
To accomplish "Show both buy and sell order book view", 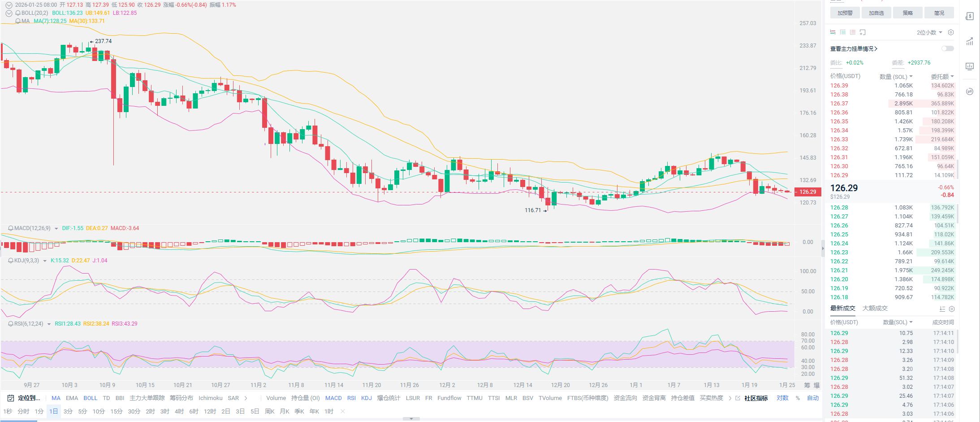I will pos(833,32).
